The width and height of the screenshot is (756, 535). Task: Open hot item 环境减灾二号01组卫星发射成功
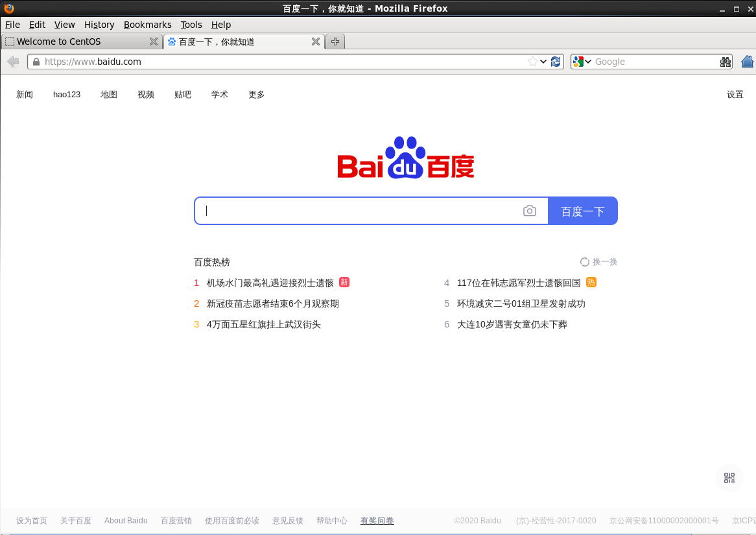click(521, 303)
